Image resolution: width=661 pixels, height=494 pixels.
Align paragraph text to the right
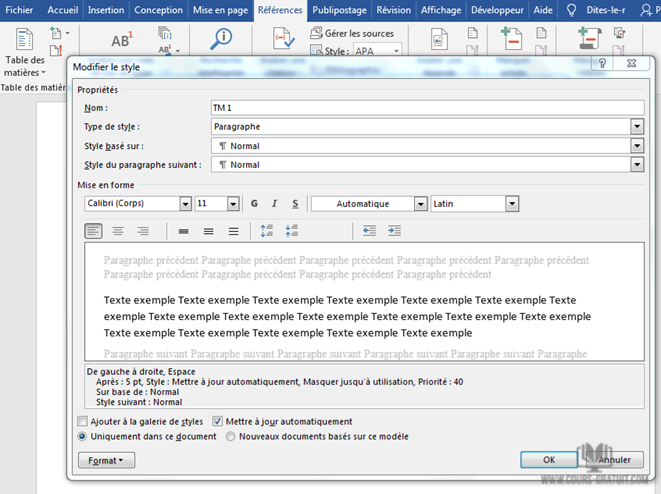coord(143,231)
